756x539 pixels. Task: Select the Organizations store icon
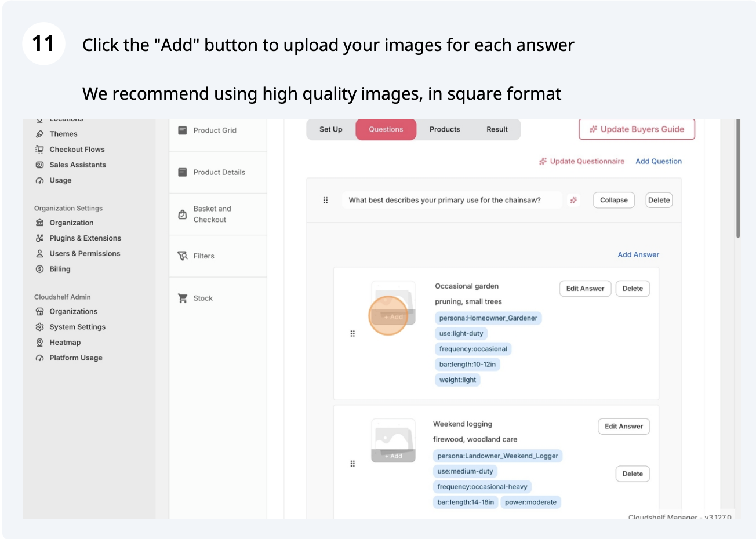39,312
